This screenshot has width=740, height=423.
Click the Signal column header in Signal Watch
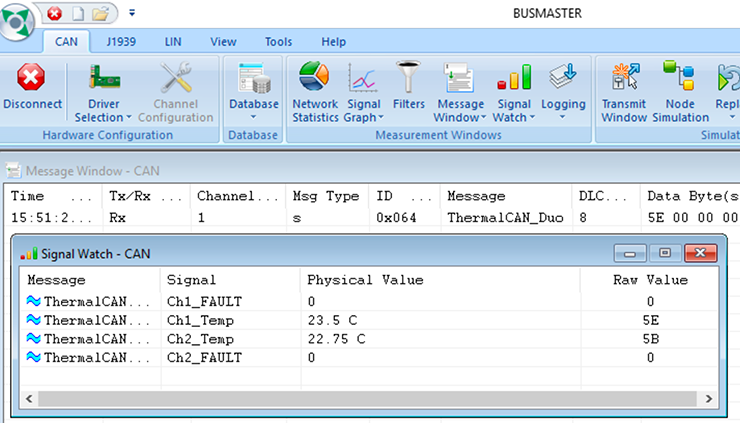pyautogui.click(x=230, y=280)
